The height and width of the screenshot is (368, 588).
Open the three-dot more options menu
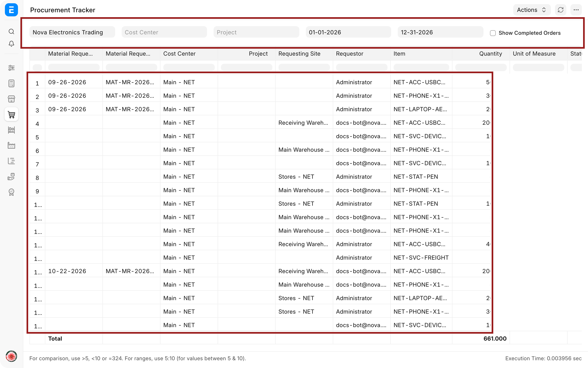pos(576,10)
